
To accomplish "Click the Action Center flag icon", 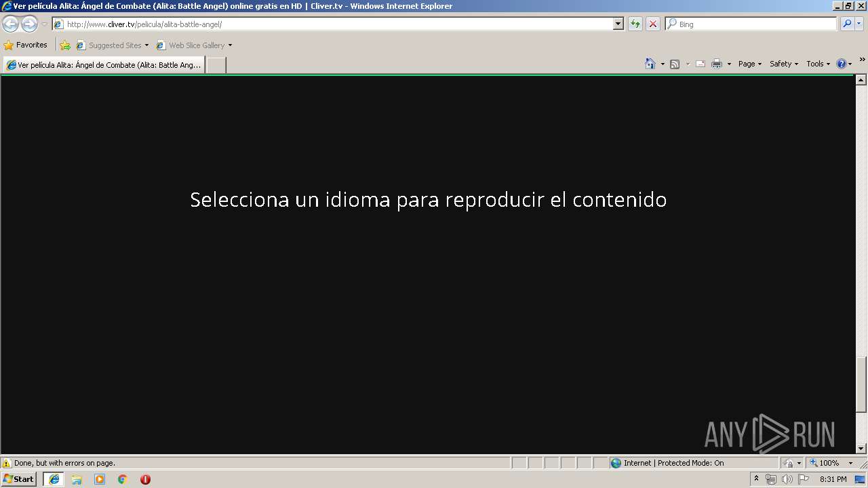I will (x=804, y=479).
